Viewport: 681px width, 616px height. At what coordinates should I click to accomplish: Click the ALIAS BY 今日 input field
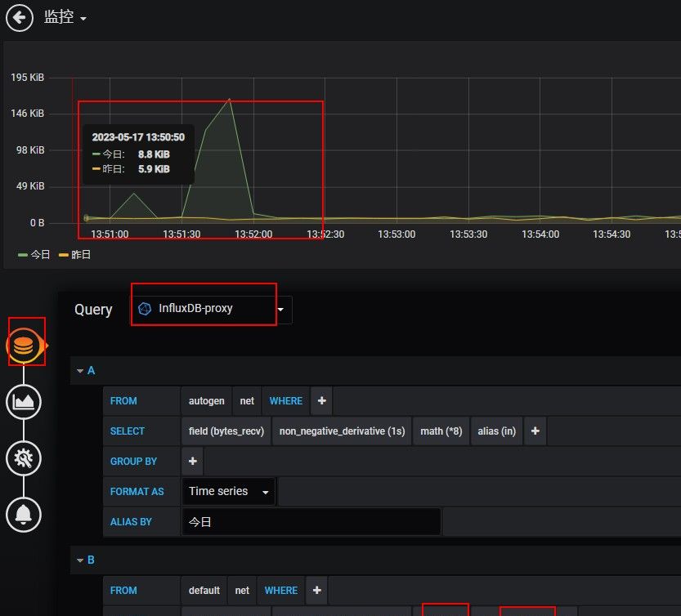pyautogui.click(x=311, y=521)
